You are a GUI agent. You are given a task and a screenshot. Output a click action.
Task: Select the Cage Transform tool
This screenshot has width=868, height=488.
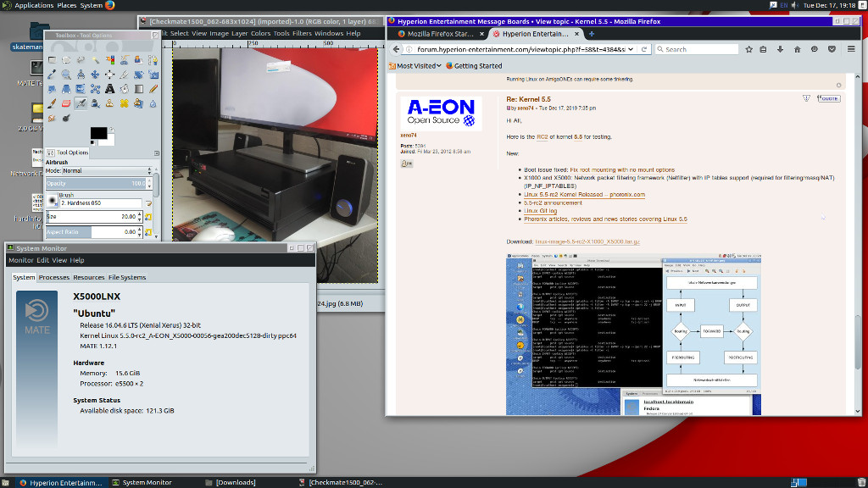pyautogui.click(x=95, y=88)
